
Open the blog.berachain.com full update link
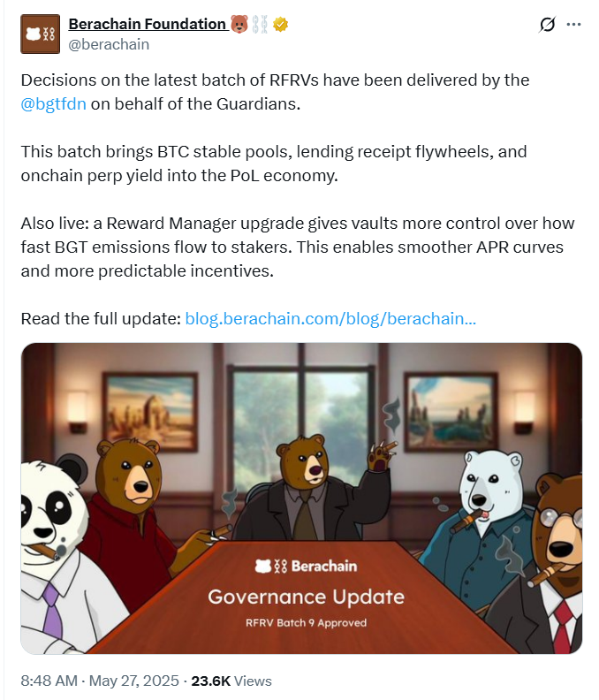[330, 319]
